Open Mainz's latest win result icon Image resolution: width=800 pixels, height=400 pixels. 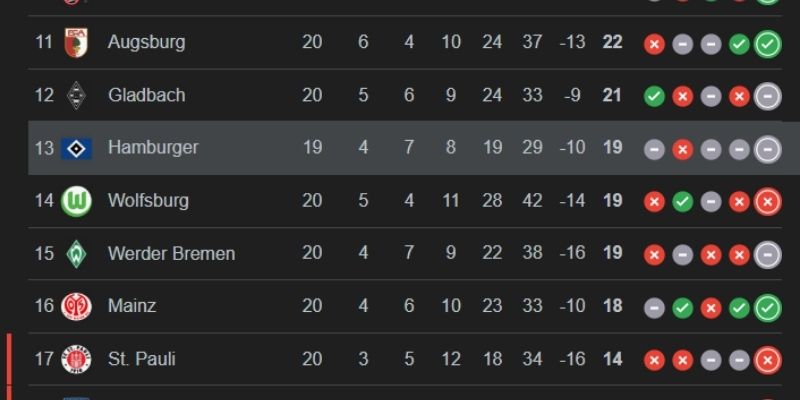tap(768, 307)
